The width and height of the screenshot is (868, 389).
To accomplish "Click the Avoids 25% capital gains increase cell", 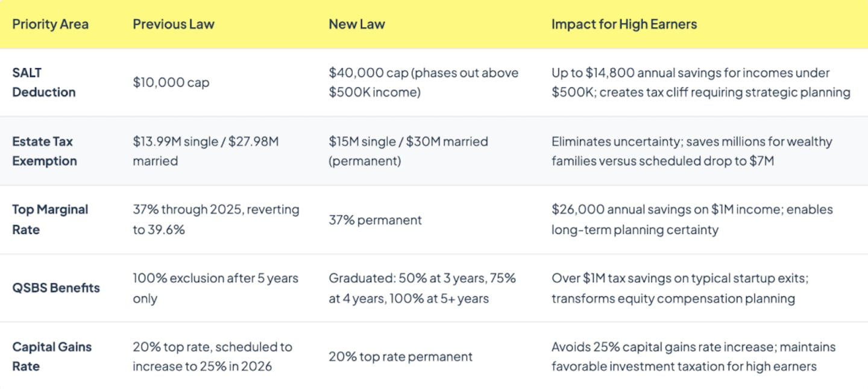I will [x=693, y=356].
